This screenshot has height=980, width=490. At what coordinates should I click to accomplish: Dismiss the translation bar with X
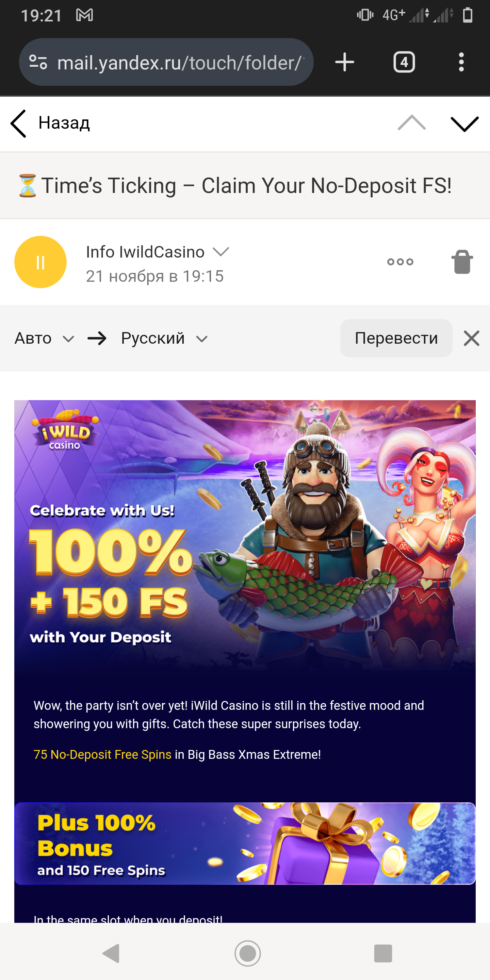(471, 338)
